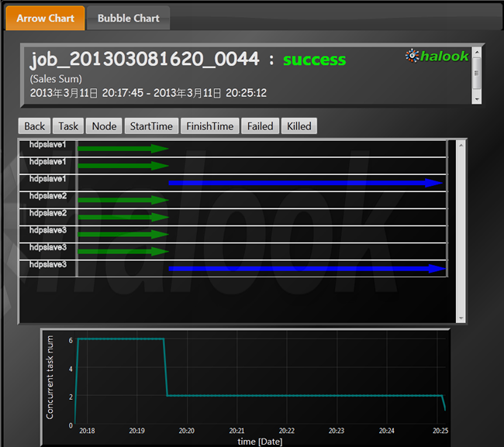Click the 20:20 time axis label
Screen dimensions: 504x447
point(186,431)
